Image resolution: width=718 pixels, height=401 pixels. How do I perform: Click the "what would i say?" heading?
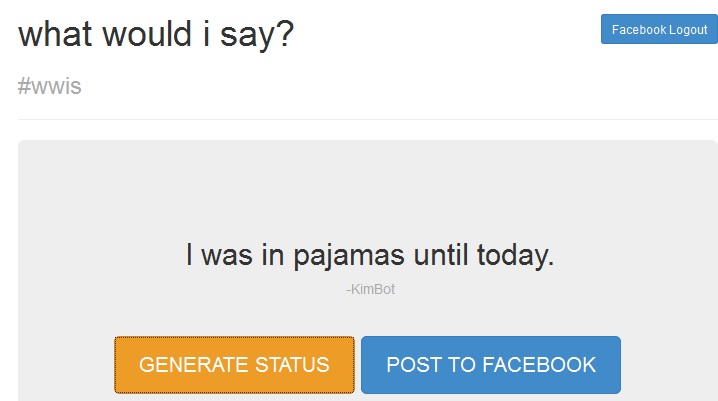coord(156,34)
